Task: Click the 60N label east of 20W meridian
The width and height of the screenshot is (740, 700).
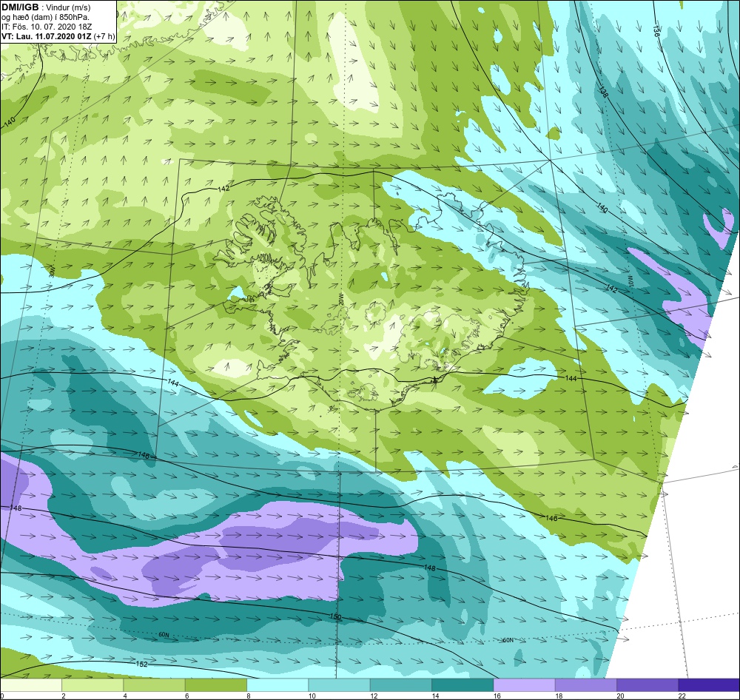Action: click(508, 640)
